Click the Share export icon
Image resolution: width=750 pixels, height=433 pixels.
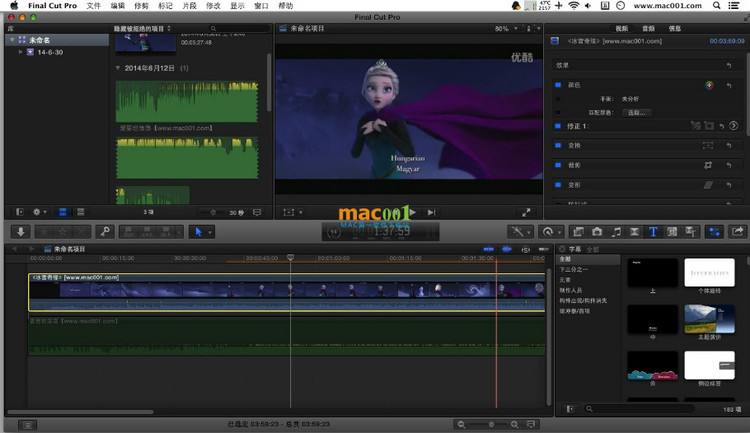(738, 232)
